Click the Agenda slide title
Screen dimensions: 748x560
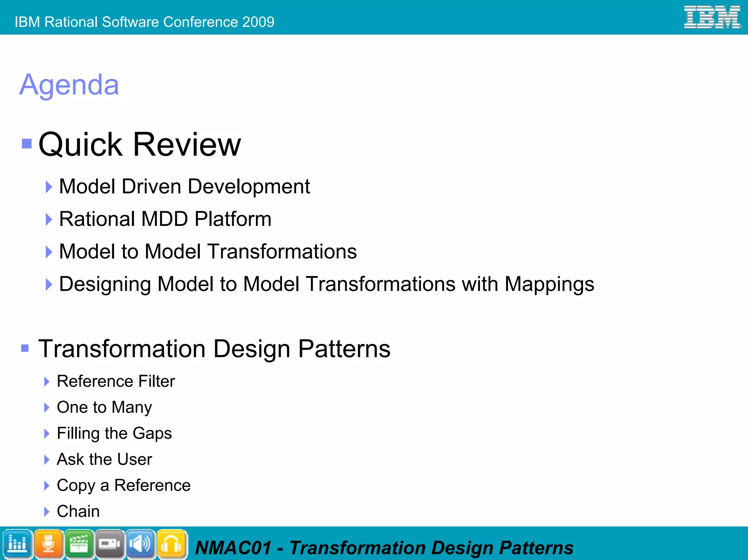[x=69, y=85]
